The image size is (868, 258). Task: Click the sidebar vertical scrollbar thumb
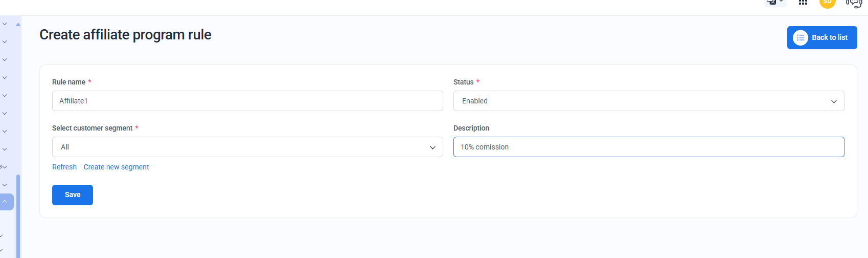[18, 215]
